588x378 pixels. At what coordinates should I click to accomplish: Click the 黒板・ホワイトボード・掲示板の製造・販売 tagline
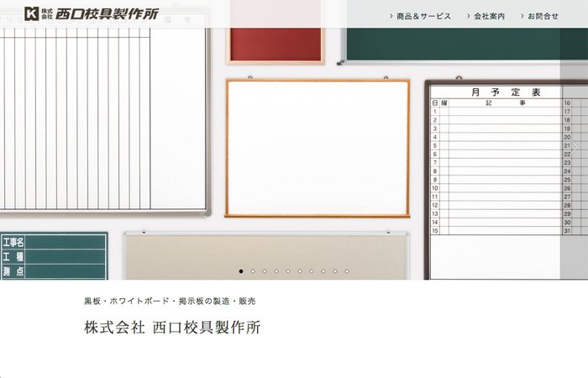tap(170, 301)
